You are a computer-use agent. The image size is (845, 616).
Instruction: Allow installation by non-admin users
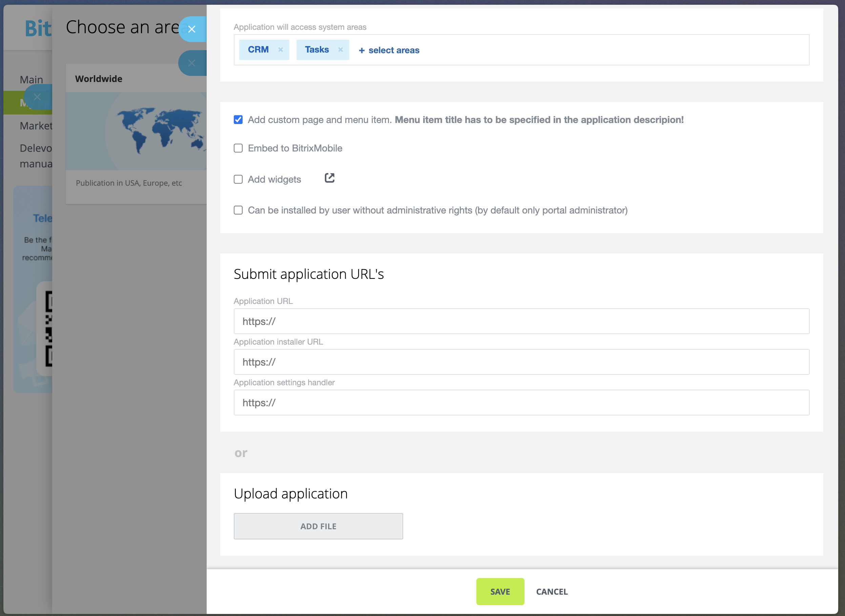tap(238, 210)
